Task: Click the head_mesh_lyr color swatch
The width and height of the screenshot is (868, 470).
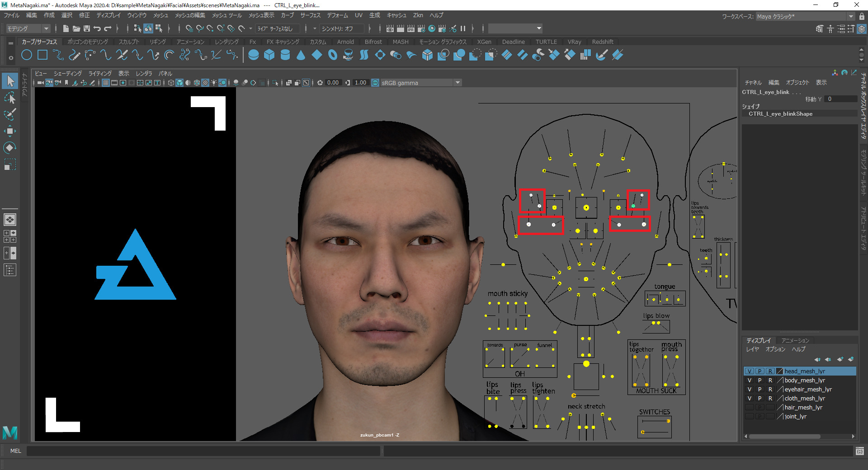Action: [x=779, y=371]
